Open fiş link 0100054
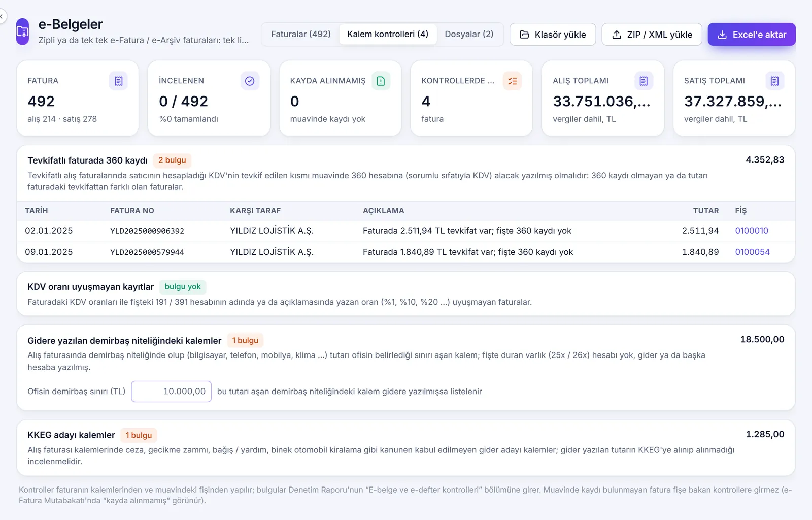Viewport: 812px width, 520px height. pyautogui.click(x=753, y=252)
